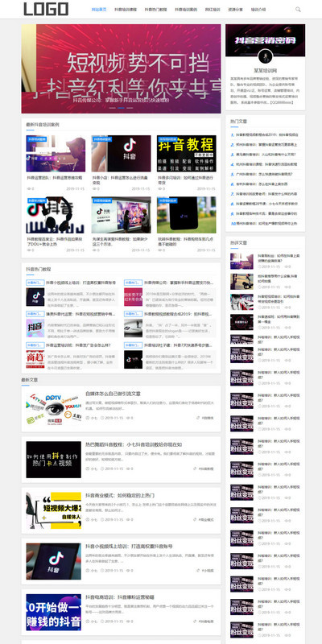Open the 抖音培训杜子建 7天快速养号 tutorial
The image size is (322, 644).
(178, 345)
